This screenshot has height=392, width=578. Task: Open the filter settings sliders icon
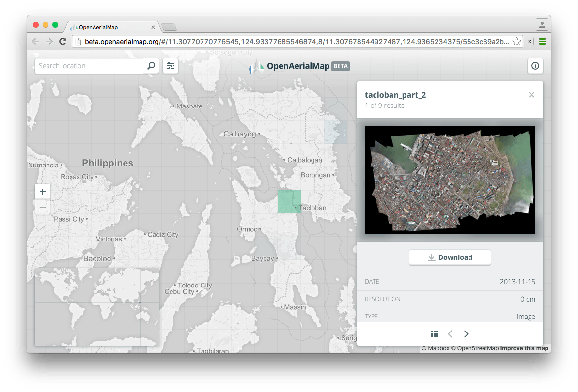[x=171, y=66]
